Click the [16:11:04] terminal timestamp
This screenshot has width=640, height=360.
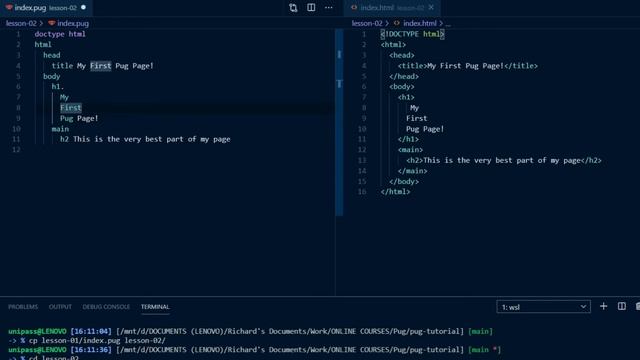pyautogui.click(x=91, y=331)
